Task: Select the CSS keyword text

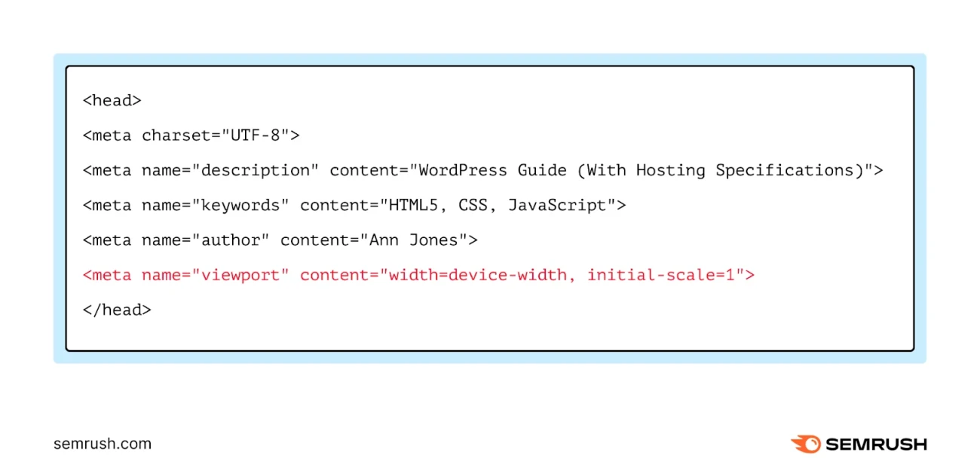Action: pos(473,205)
